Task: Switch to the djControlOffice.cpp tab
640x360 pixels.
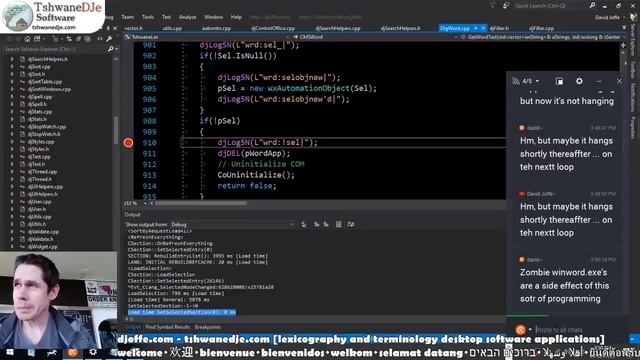Action: [273, 28]
